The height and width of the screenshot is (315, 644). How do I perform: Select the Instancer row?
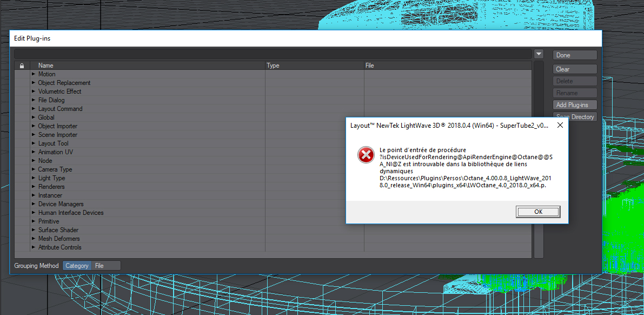click(273, 195)
